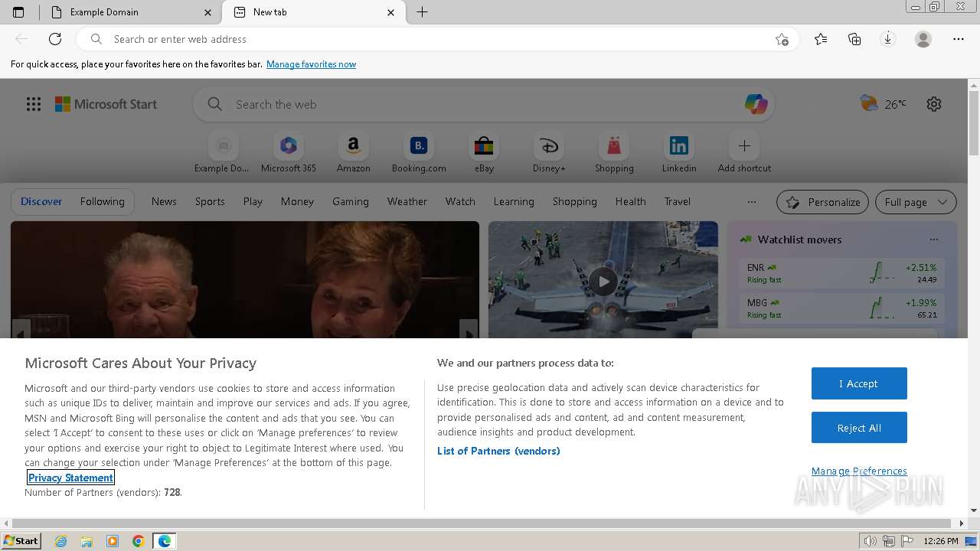Open page settings gear icon
The height and width of the screenshot is (551, 980).
click(x=934, y=104)
